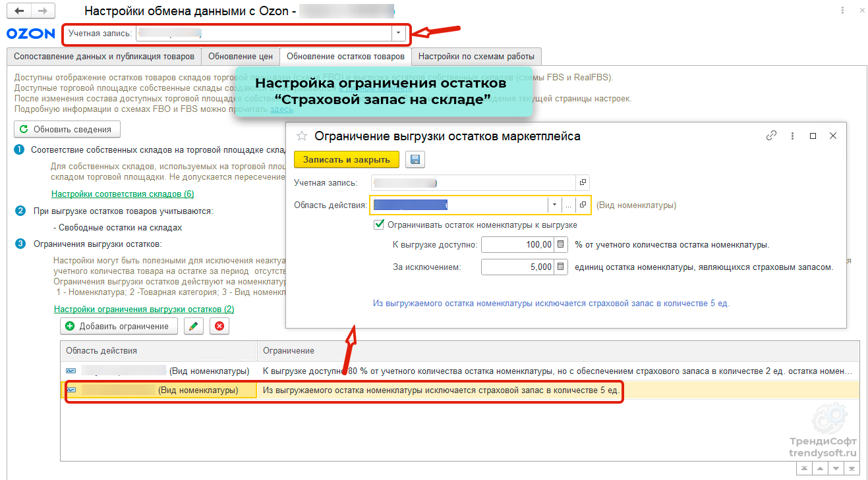Open Настройки соответствия складов (6) link

(123, 194)
